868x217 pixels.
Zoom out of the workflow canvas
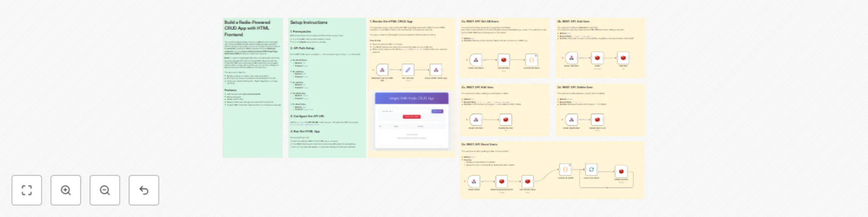point(105,190)
